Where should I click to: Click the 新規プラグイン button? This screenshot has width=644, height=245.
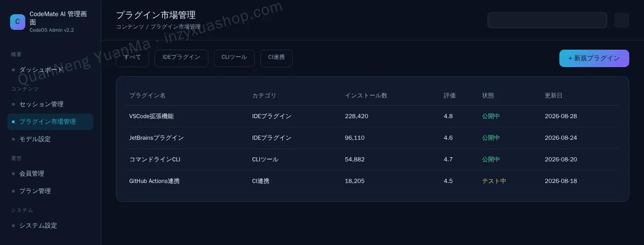pos(594,58)
